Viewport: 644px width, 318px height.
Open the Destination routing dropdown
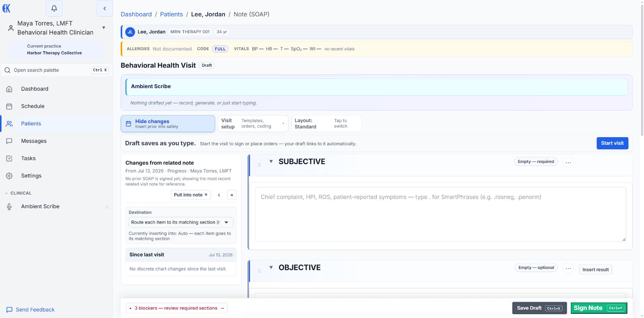181,222
